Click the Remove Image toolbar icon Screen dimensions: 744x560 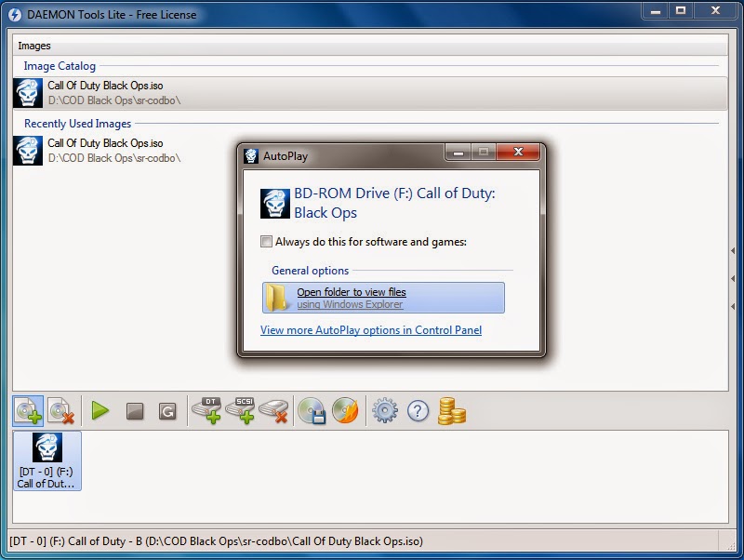[x=61, y=411]
